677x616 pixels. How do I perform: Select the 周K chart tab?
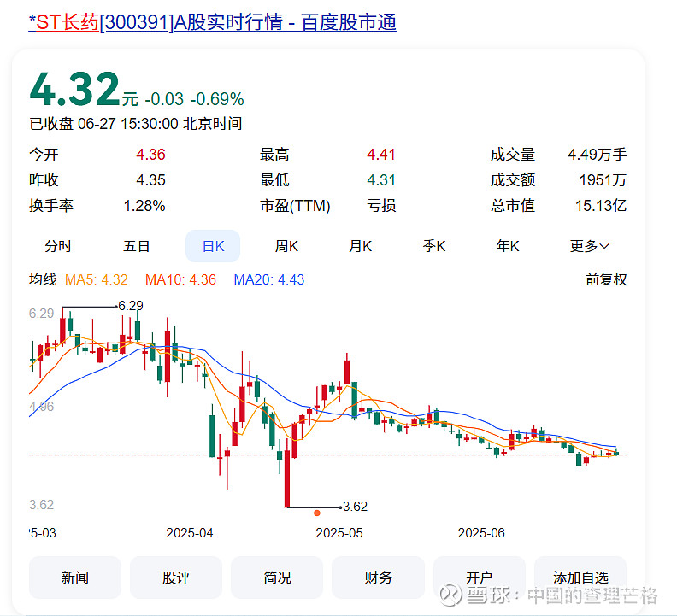[286, 246]
